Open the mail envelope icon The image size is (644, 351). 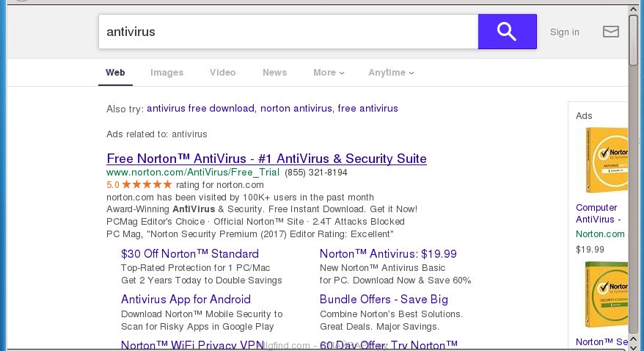(610, 32)
